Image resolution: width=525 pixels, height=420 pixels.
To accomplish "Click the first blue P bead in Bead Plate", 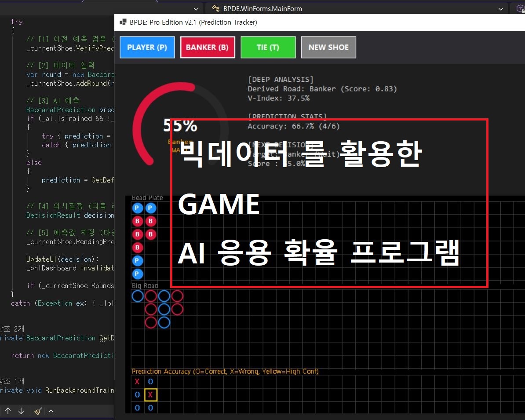I will [138, 208].
